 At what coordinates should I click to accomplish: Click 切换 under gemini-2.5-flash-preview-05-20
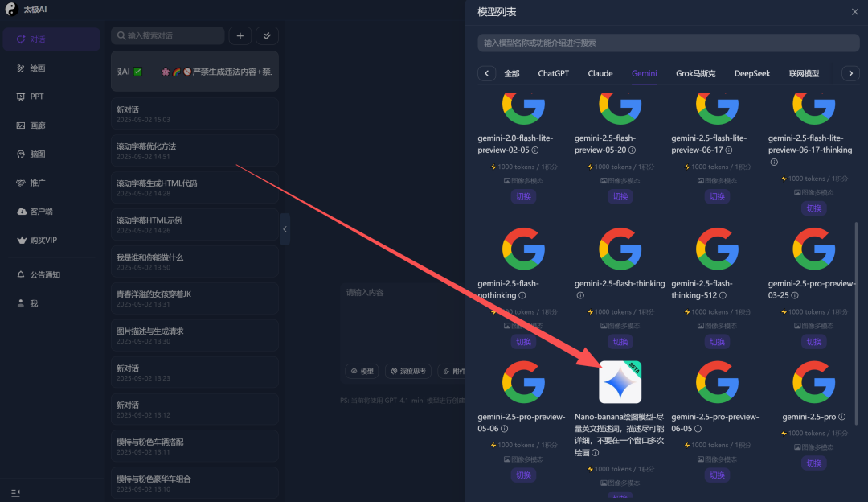(620, 196)
